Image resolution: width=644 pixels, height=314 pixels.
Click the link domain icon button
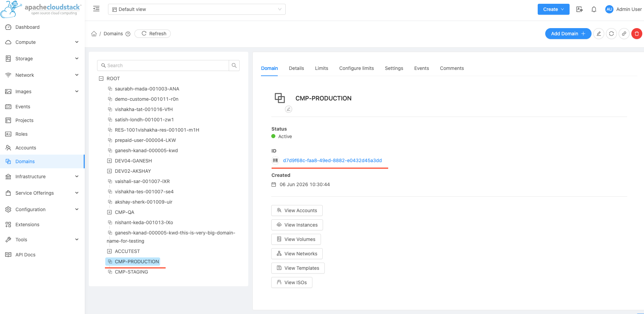click(x=624, y=34)
